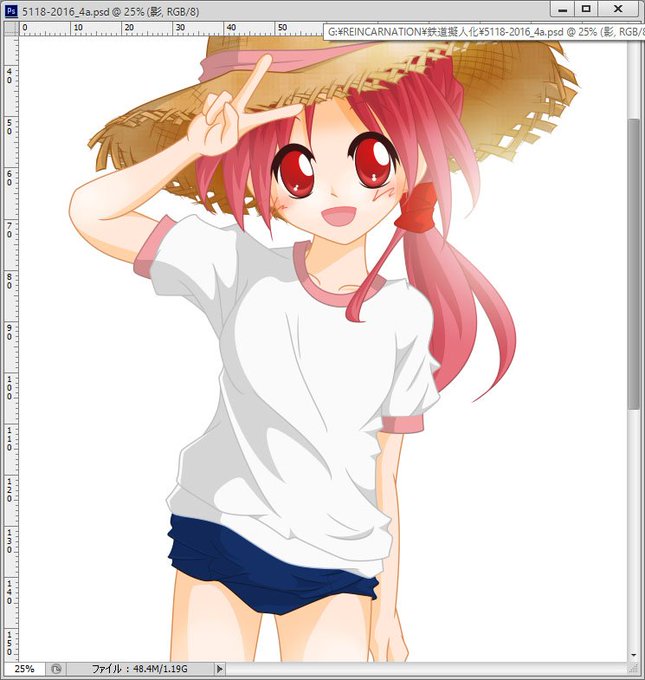Click the vertical scrollbar down arrow

634,655
